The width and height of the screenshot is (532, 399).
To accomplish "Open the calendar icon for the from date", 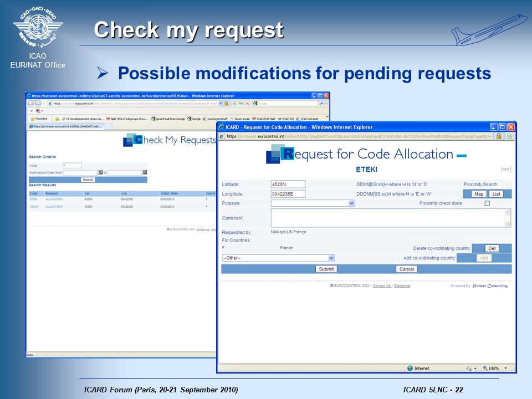I will (x=100, y=172).
